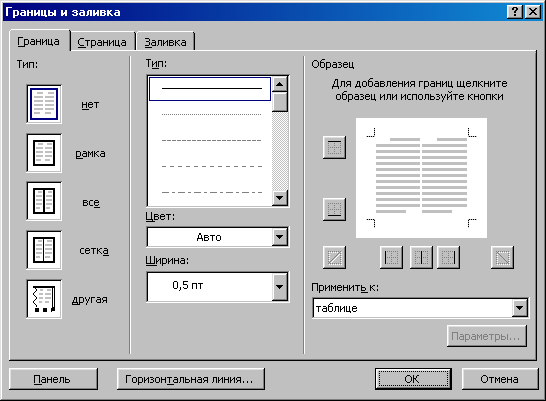Switch to the 'Страница' tab
Viewport: 546px width, 401px height.
[x=102, y=42]
